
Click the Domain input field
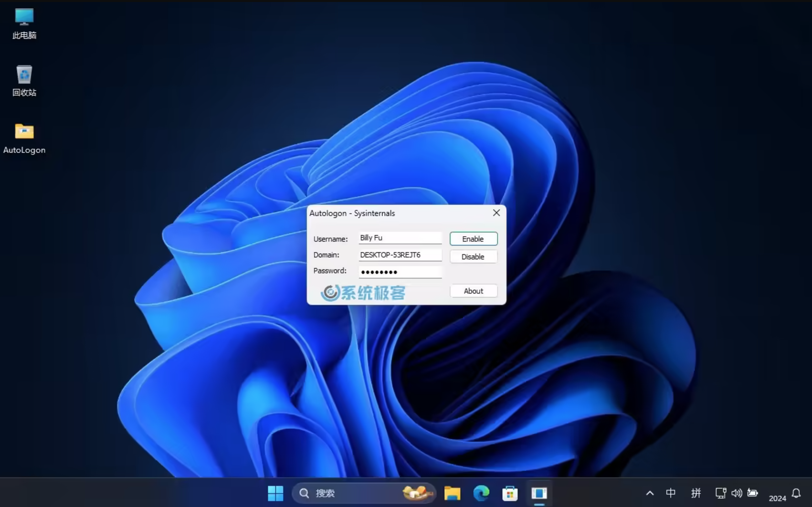(400, 255)
